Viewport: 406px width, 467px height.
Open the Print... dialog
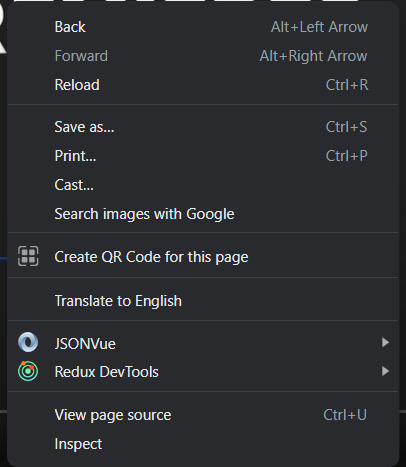pyautogui.click(x=203, y=156)
